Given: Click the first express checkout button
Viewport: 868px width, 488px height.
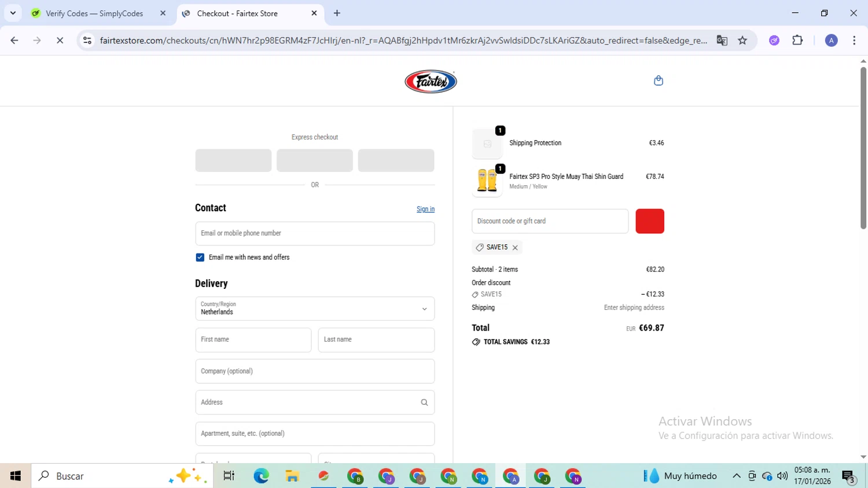Looking at the screenshot, I should point(233,160).
